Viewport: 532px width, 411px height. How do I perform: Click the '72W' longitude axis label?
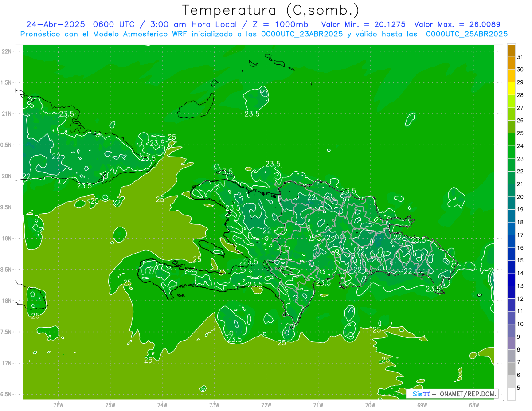pyautogui.click(x=266, y=406)
